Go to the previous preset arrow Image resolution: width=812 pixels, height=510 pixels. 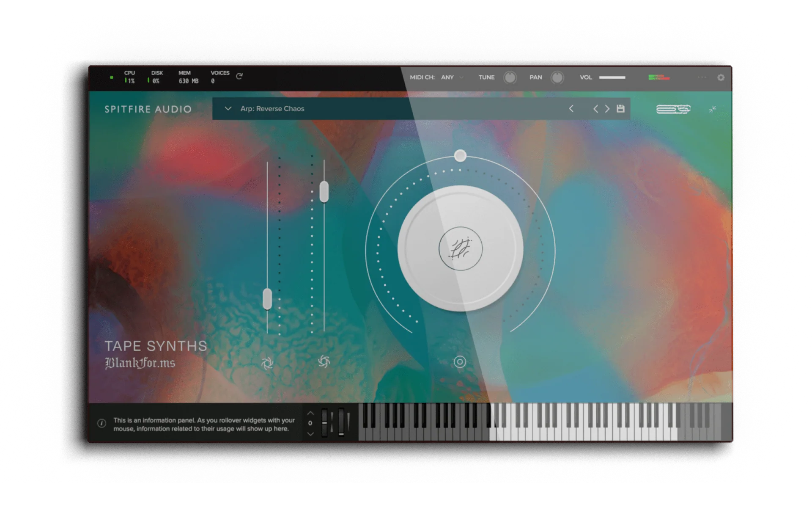[595, 109]
